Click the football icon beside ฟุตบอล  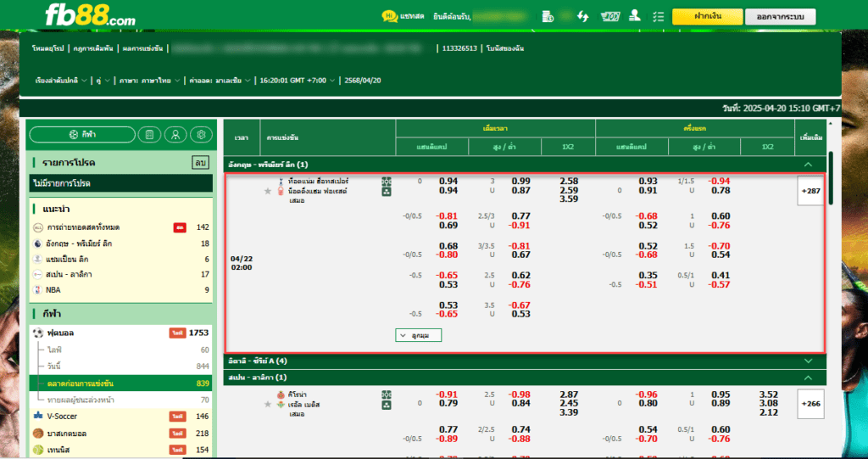(x=38, y=333)
